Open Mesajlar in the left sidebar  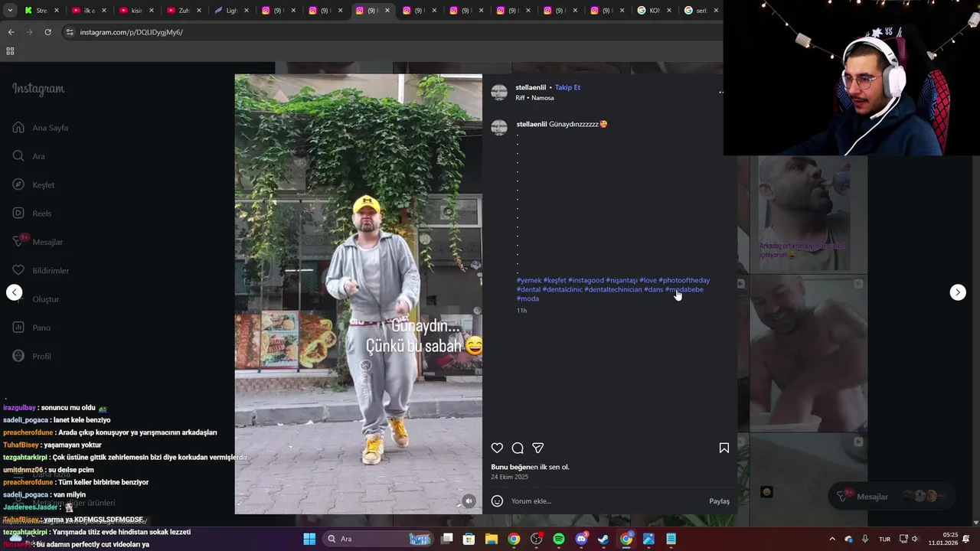(x=38, y=242)
